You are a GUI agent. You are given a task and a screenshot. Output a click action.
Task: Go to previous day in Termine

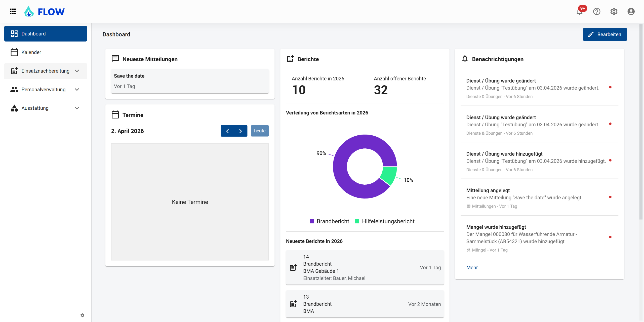[227, 131]
